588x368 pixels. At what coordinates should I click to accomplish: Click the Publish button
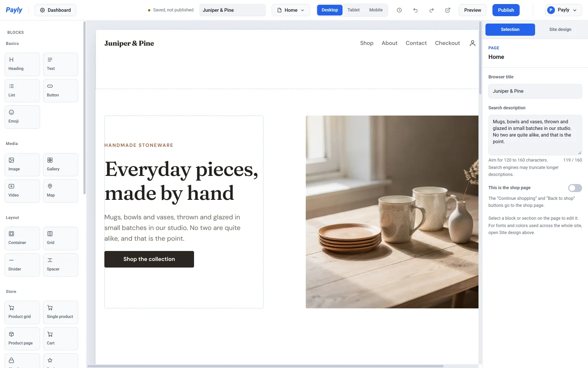click(x=506, y=10)
